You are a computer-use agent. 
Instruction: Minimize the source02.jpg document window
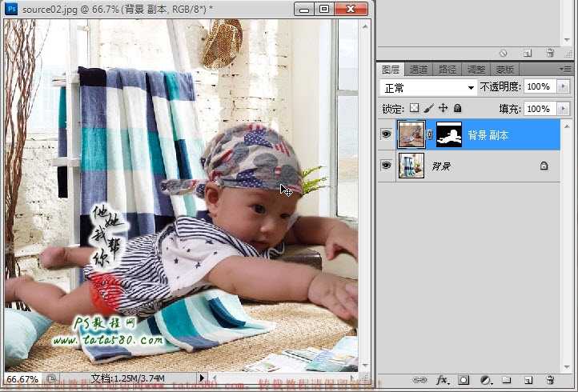click(303, 9)
